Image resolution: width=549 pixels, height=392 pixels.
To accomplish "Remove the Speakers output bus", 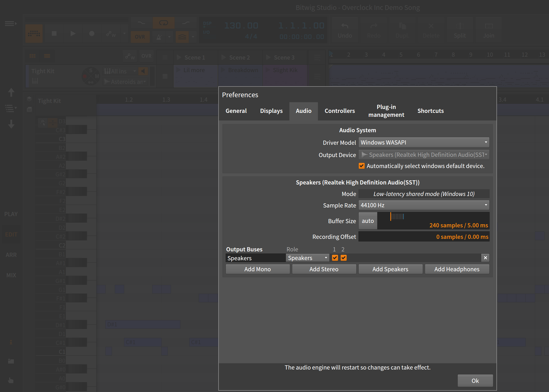I will click(485, 258).
